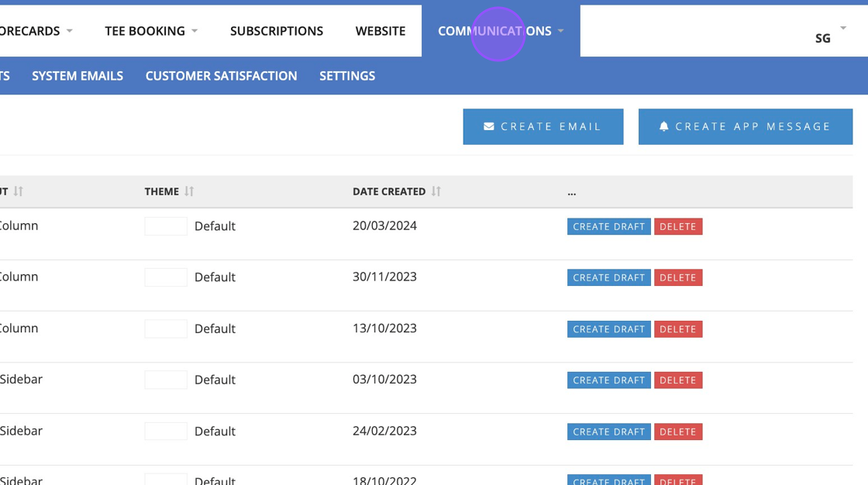The height and width of the screenshot is (485, 868).
Task: Delete the 30/11/2023 template
Action: pyautogui.click(x=678, y=277)
